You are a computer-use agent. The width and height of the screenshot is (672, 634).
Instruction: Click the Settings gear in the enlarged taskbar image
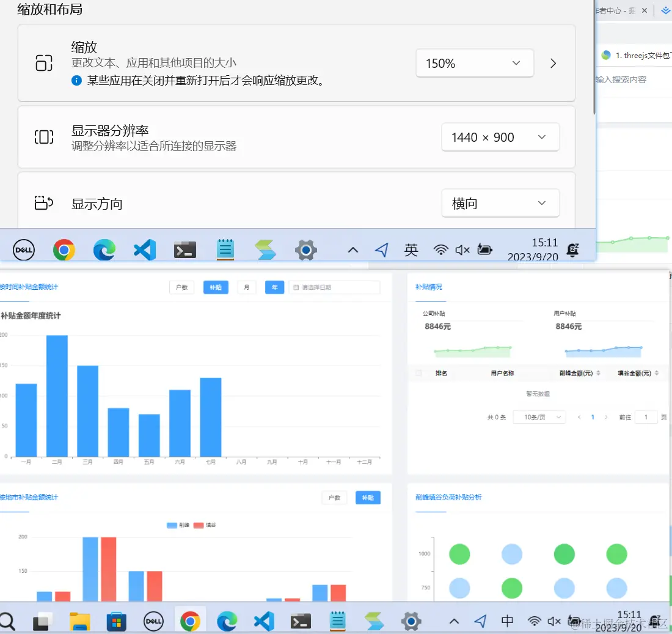[306, 249]
